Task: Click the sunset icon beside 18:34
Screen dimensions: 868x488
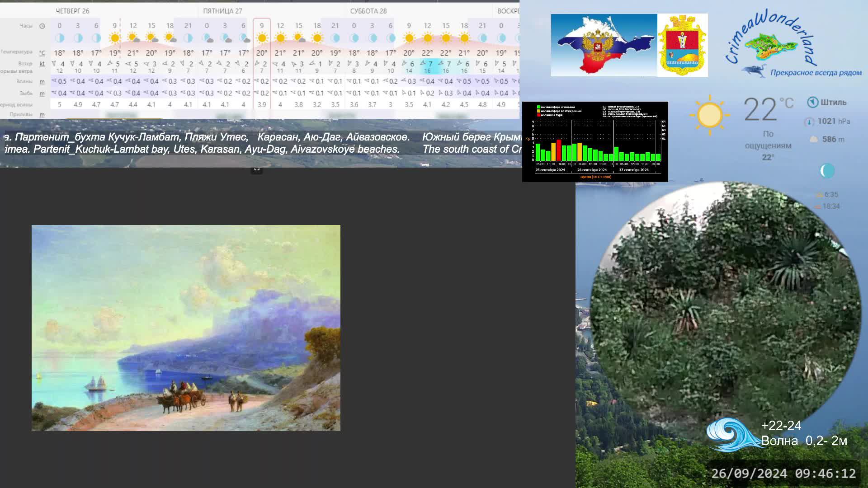Action: 817,206
